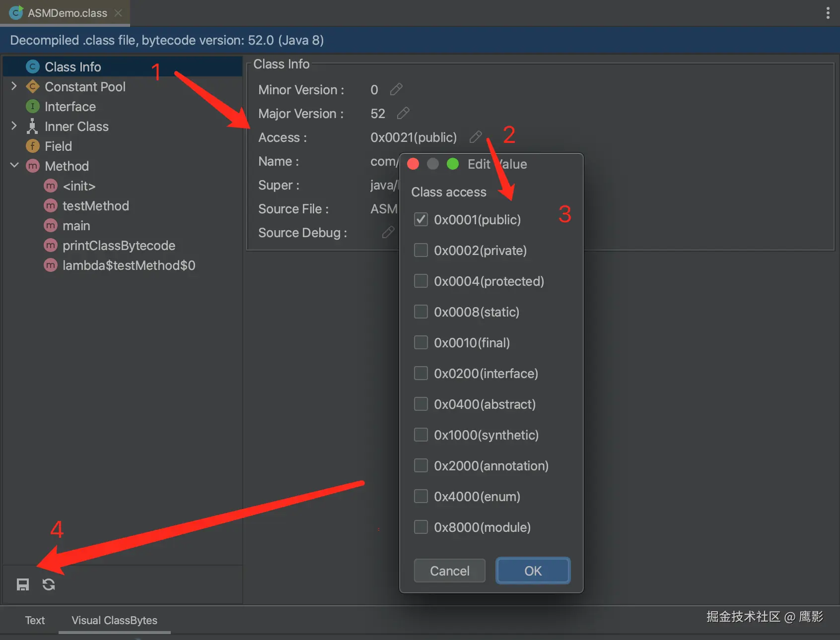This screenshot has height=640, width=840.
Task: Click the <init> method icon
Action: point(51,186)
